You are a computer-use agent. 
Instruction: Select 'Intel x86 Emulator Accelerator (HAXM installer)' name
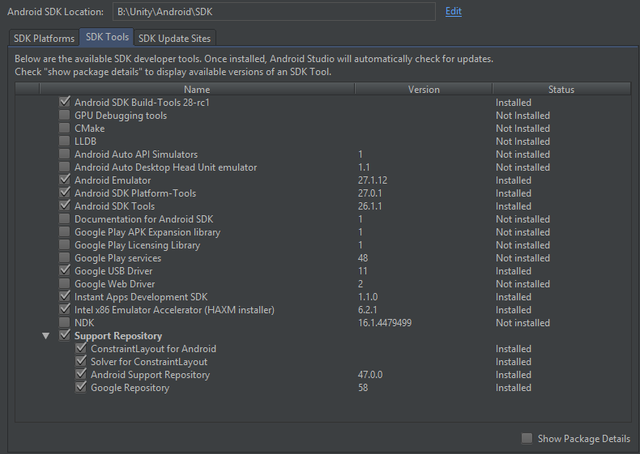coord(174,310)
